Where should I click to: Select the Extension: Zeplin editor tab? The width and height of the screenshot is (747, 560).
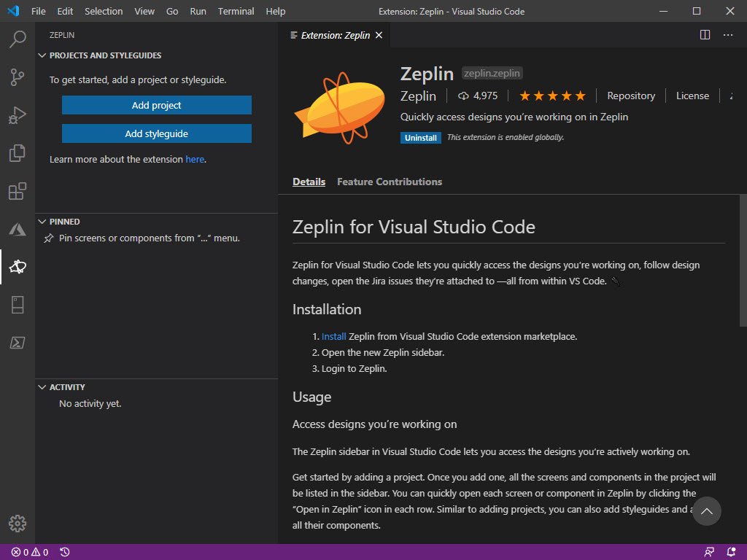click(335, 35)
